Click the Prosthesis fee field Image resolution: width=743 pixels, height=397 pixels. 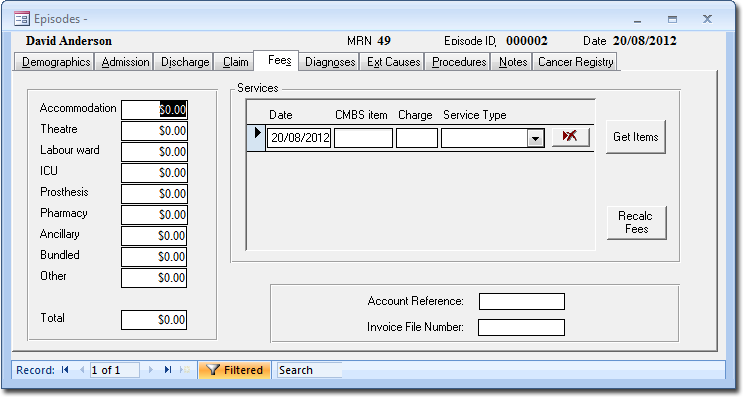click(x=154, y=194)
